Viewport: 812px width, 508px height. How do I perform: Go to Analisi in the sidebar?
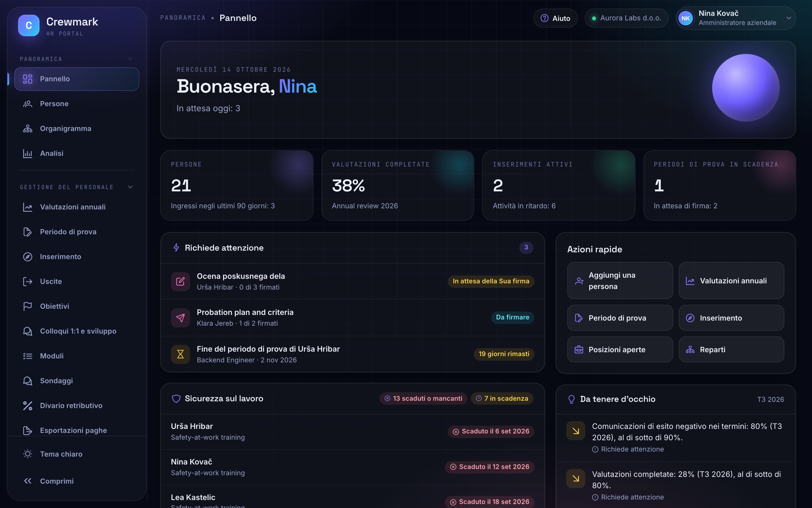point(77,153)
